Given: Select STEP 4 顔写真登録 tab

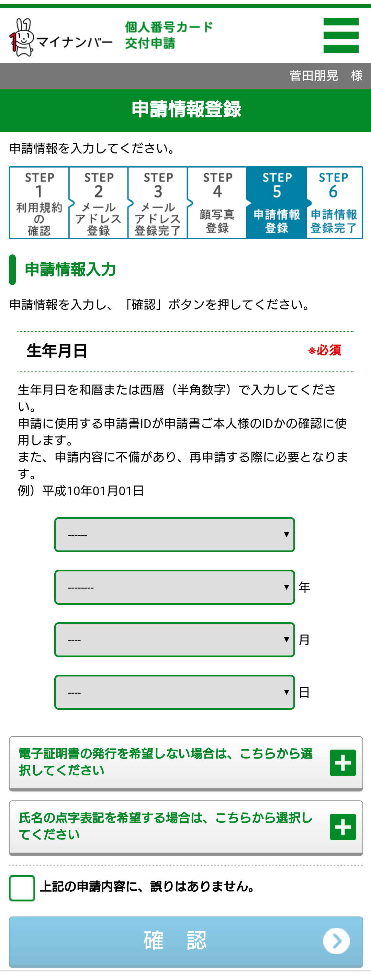Looking at the screenshot, I should pyautogui.click(x=217, y=203).
